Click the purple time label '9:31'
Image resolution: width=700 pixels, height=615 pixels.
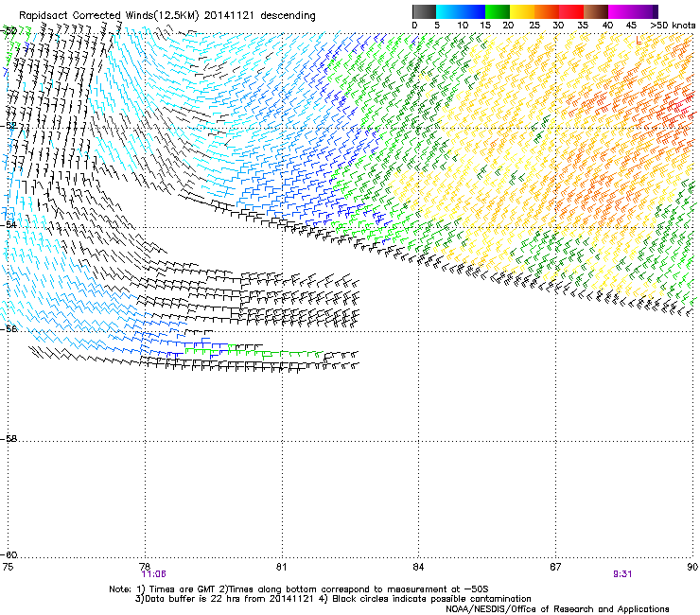pos(622,574)
